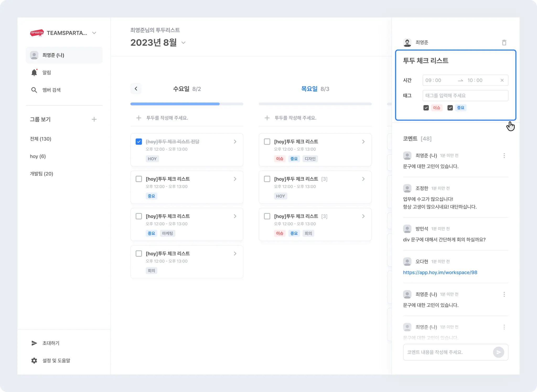Open settings and help gear icon

(x=34, y=361)
